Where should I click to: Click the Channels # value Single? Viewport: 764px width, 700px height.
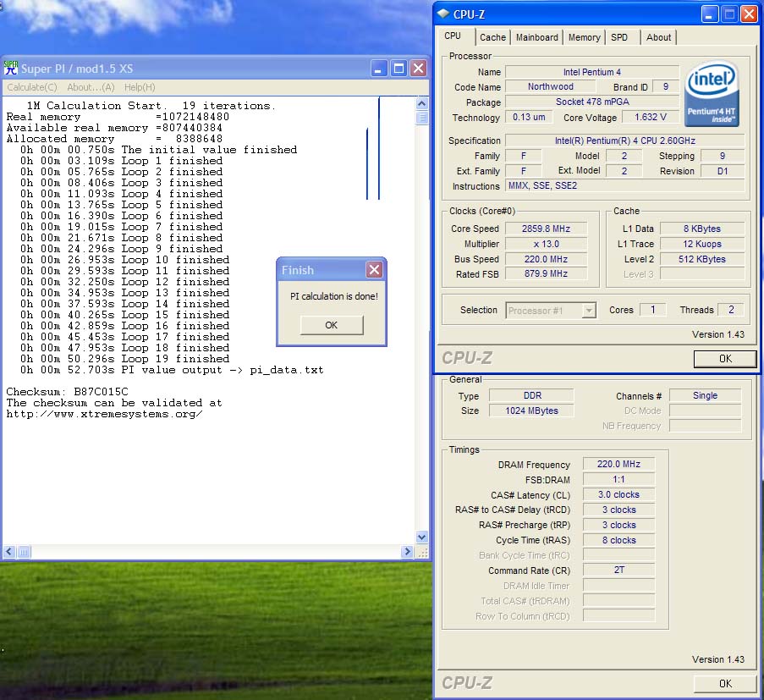(x=705, y=395)
